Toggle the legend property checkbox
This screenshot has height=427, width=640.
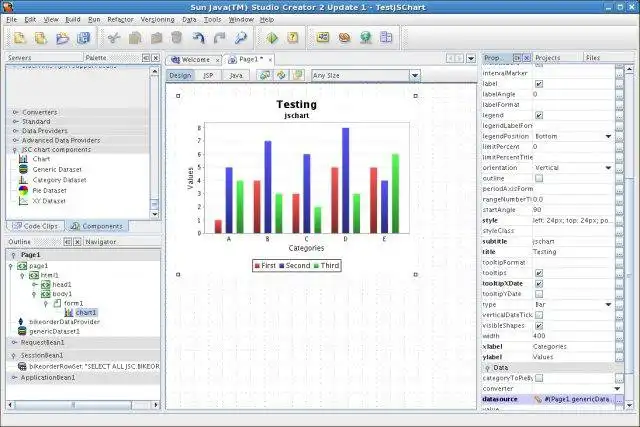tap(539, 116)
